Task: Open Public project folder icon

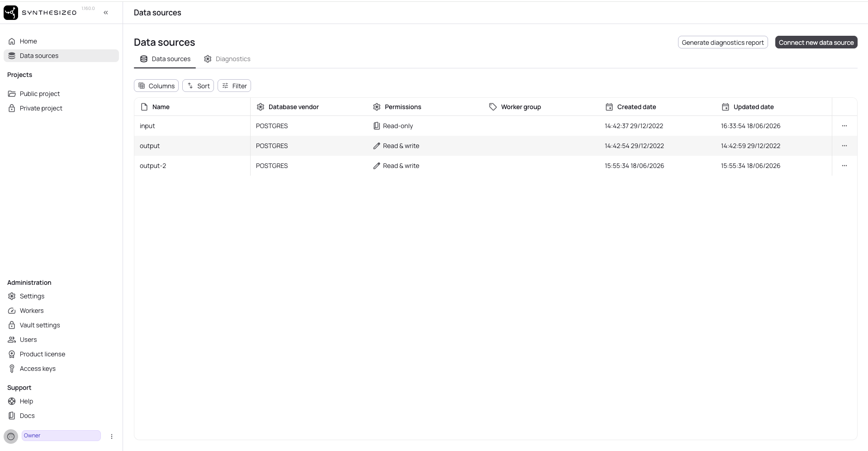Action: (12, 94)
